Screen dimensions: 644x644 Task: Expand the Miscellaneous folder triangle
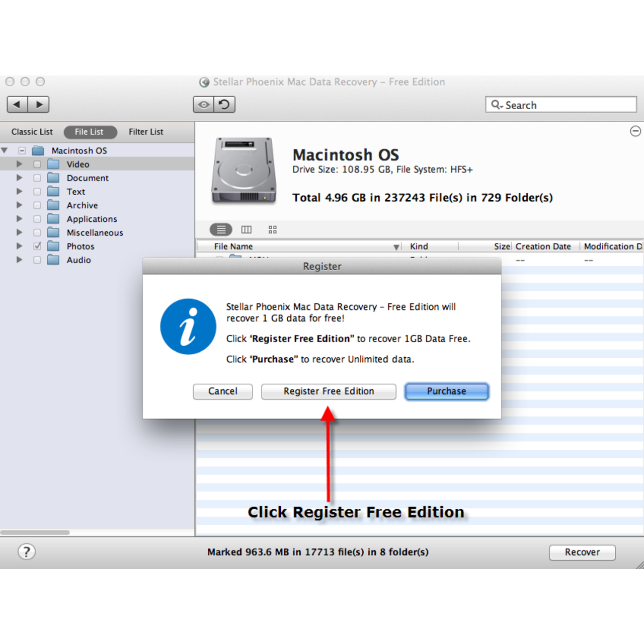[x=20, y=232]
